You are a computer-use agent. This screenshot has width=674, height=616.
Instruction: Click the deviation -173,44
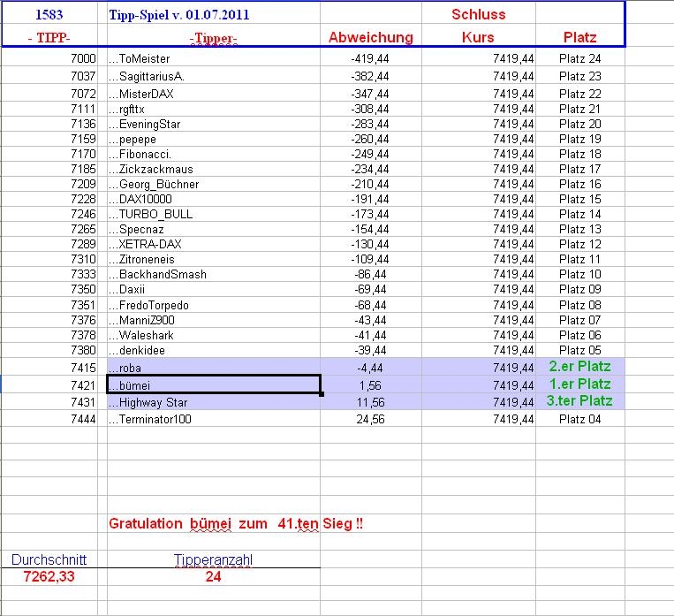point(370,214)
